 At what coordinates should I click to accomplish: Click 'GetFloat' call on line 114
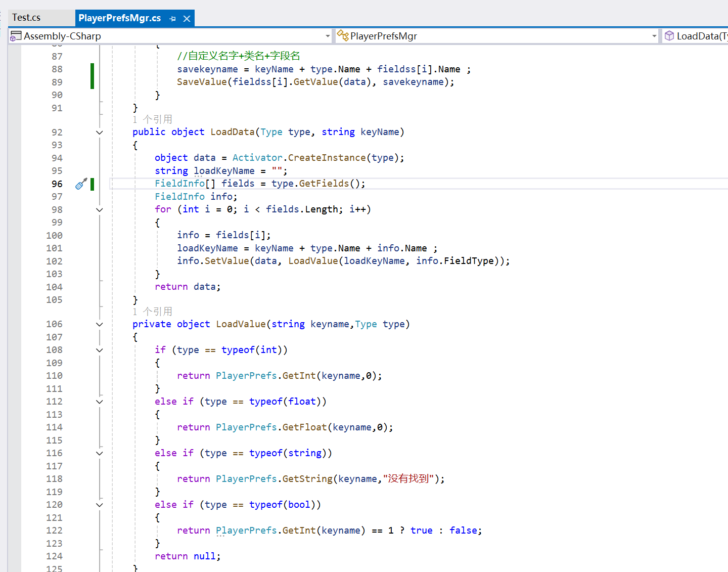[305, 427]
